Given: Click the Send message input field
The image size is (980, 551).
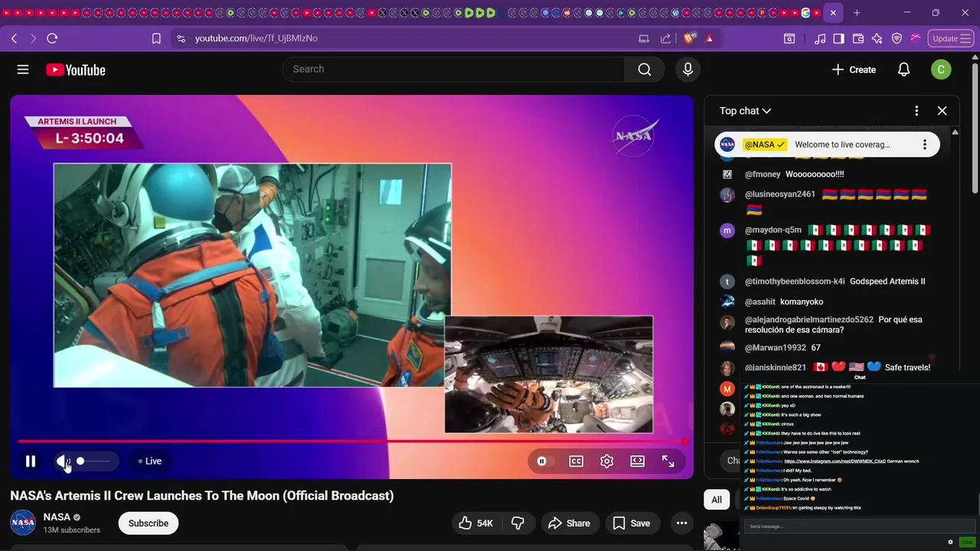Looking at the screenshot, I should pos(861,527).
